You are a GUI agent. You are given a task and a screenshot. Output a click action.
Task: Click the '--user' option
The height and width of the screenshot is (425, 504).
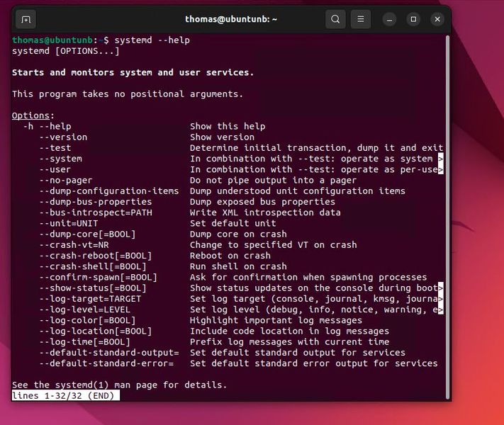(55, 169)
